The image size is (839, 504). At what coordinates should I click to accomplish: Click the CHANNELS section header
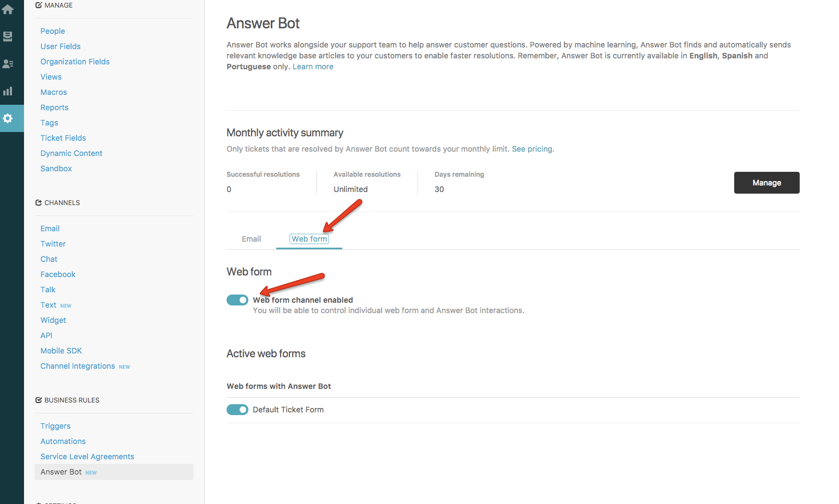[x=58, y=202]
